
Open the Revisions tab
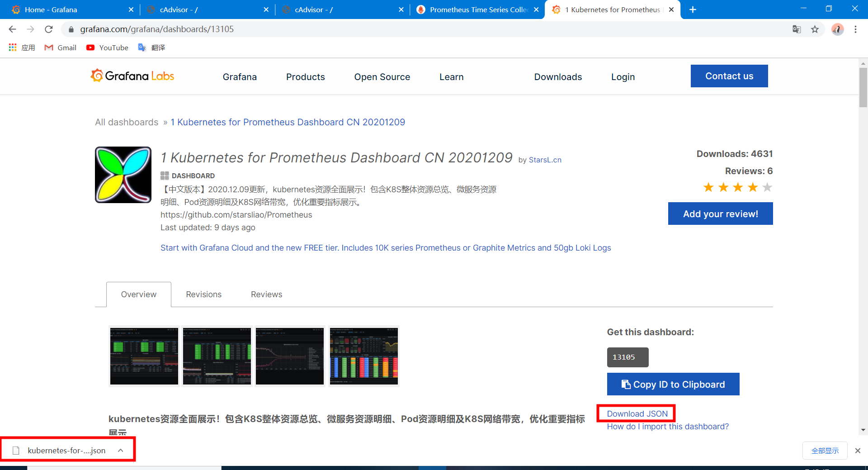coord(204,294)
